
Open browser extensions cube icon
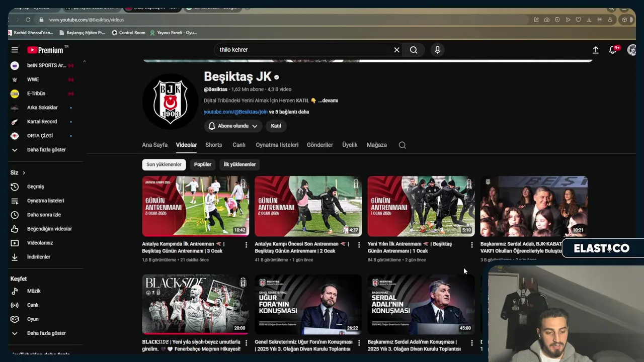point(624,20)
